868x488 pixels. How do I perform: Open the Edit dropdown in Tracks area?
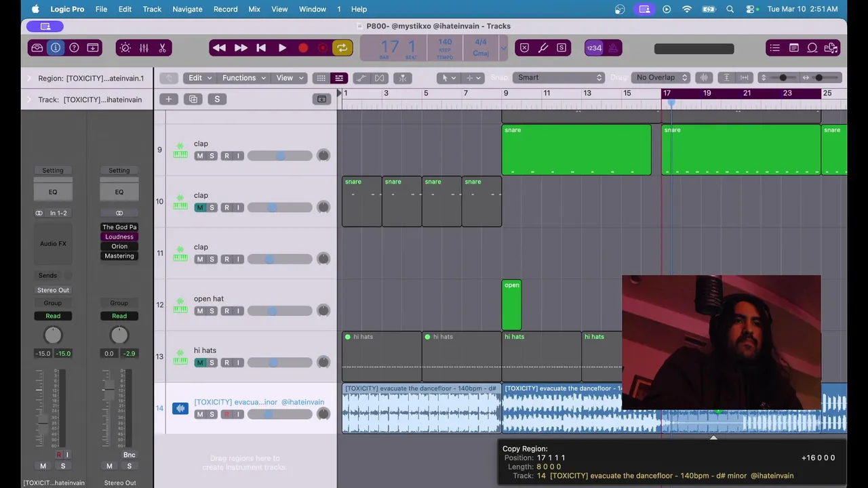pyautogui.click(x=200, y=78)
